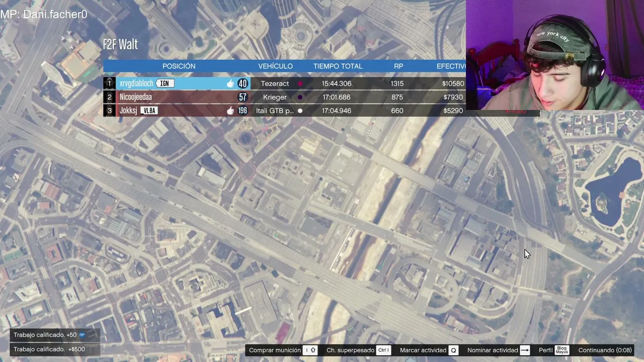Image resolution: width=644 pixels, height=362 pixels.
Task: Click cash reward $5290
Action: (x=453, y=111)
